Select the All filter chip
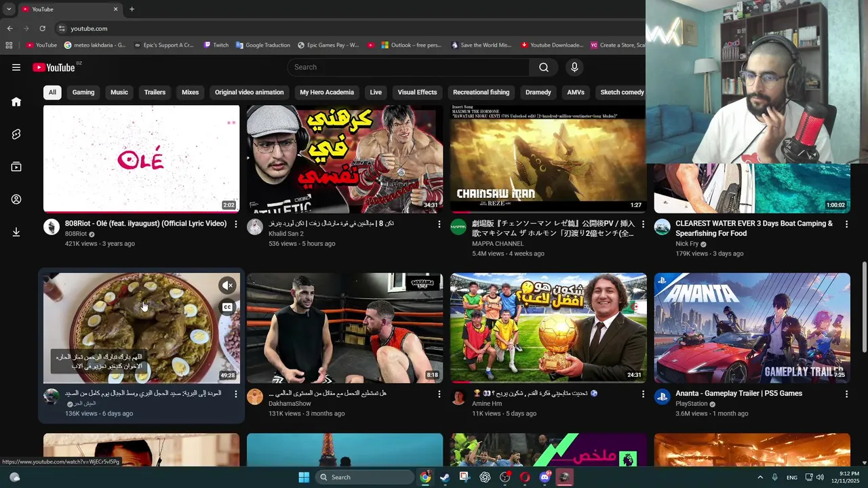 pyautogui.click(x=52, y=92)
